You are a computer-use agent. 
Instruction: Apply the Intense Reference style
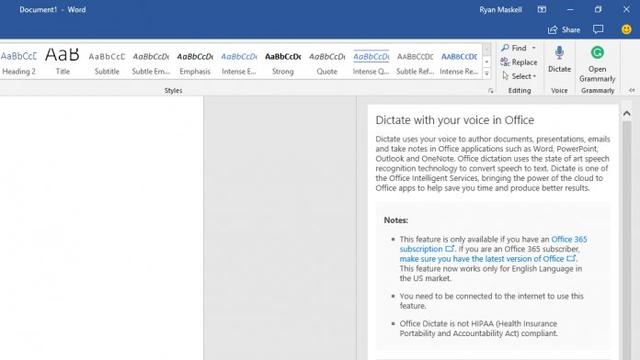click(x=459, y=62)
